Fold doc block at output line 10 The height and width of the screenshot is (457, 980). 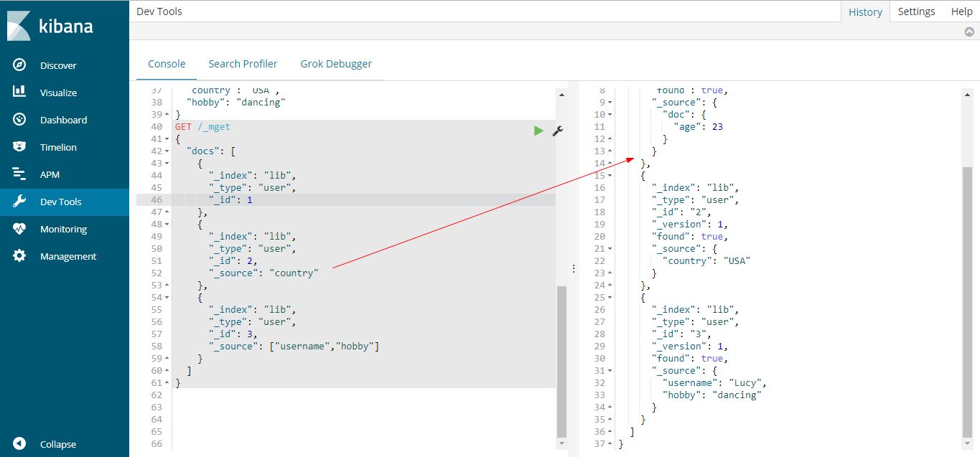[x=610, y=115]
